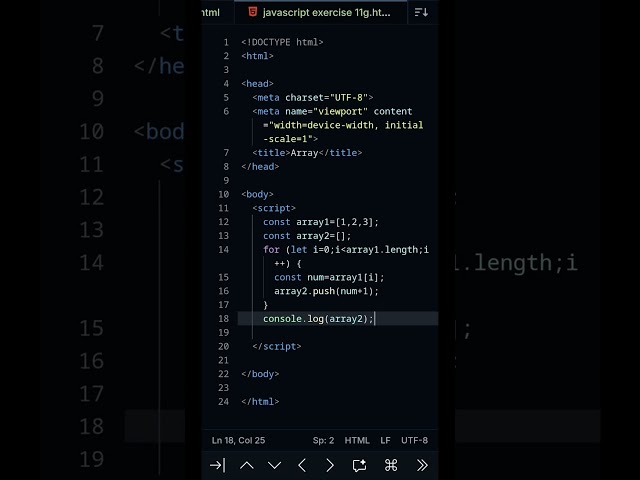Click the <title>Array</title> line
The image size is (640, 480).
307,153
